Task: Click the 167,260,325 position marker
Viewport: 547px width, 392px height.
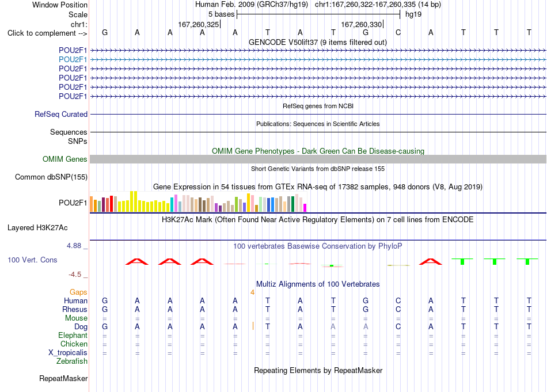Action: 199,24
